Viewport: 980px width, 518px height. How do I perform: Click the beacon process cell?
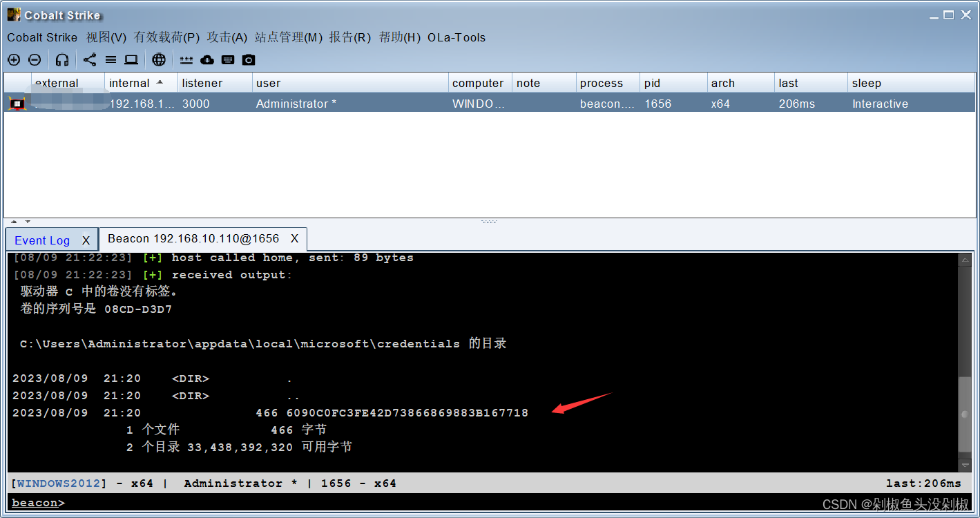608,104
